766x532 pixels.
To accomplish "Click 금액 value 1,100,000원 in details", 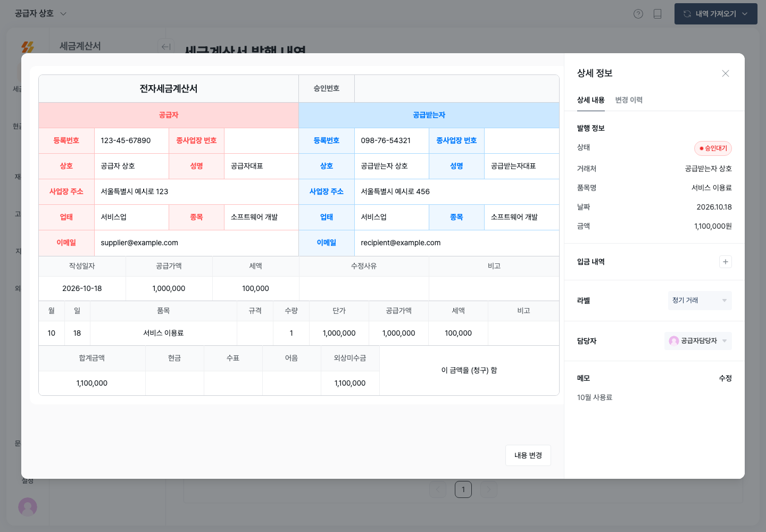I will [713, 226].
